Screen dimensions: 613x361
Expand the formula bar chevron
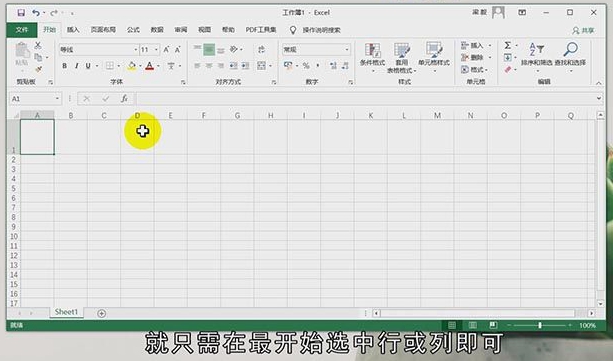(x=599, y=99)
